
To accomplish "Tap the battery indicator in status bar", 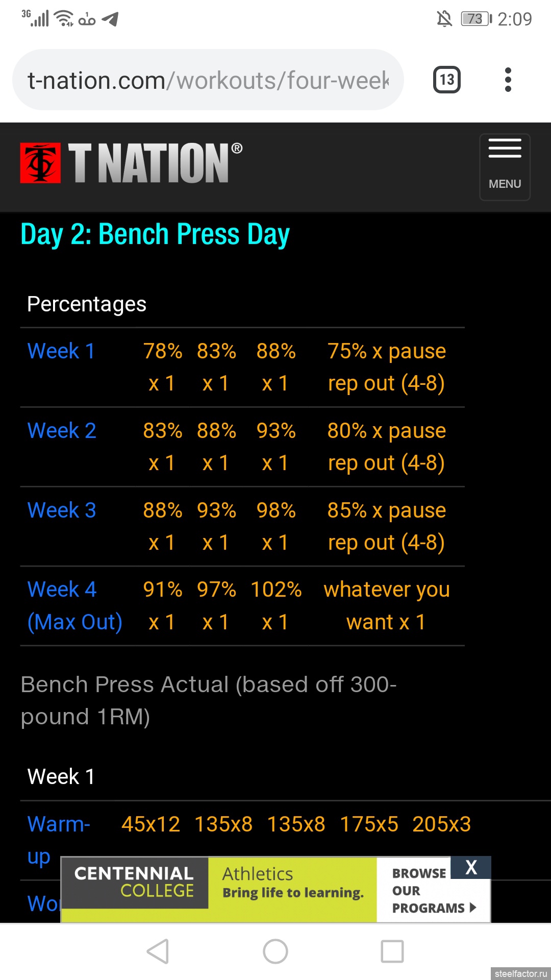I will coord(477,19).
